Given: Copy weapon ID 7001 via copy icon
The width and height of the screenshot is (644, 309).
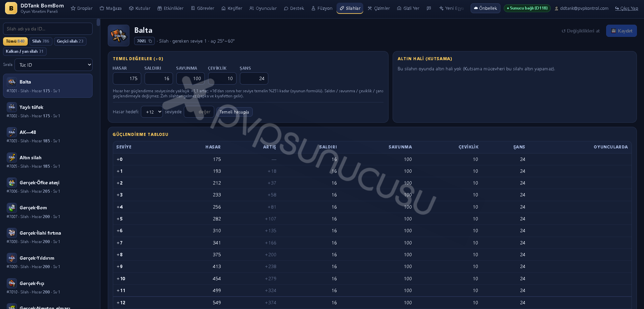Looking at the screenshot, I should click(x=150, y=41).
